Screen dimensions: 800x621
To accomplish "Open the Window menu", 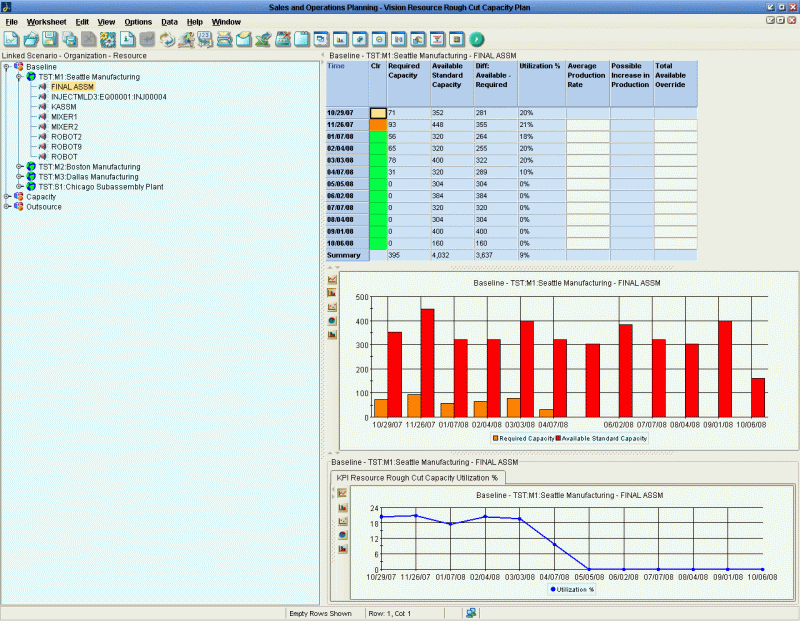I will (x=226, y=22).
